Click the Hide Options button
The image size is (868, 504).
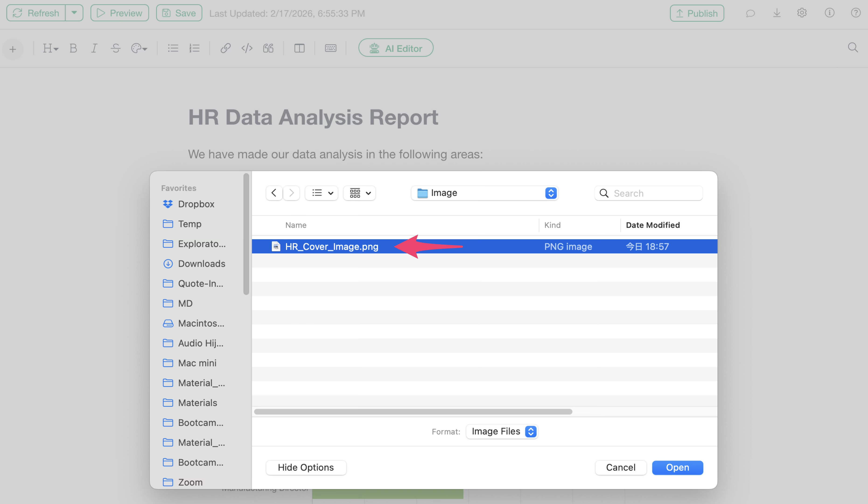click(x=305, y=467)
